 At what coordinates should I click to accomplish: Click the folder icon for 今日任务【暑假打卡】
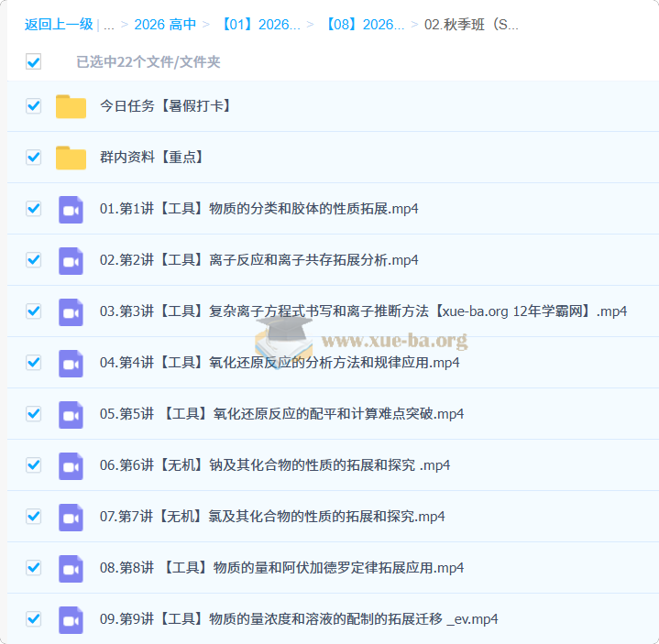[x=71, y=106]
